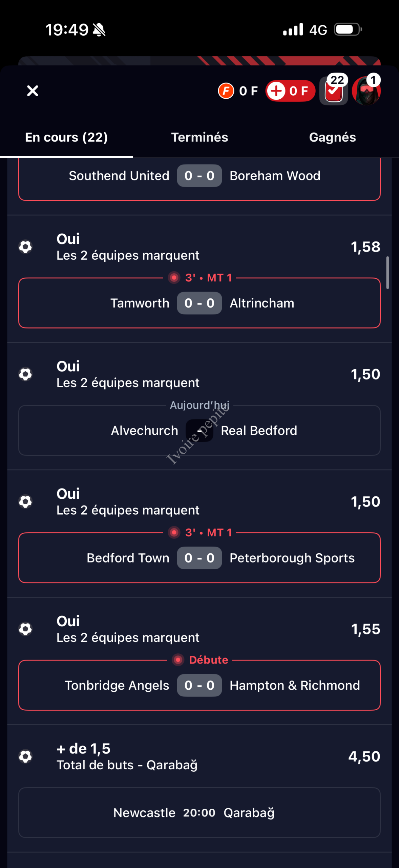Tap the 1,55 odds value
This screenshot has height=868, width=399.
(365, 629)
